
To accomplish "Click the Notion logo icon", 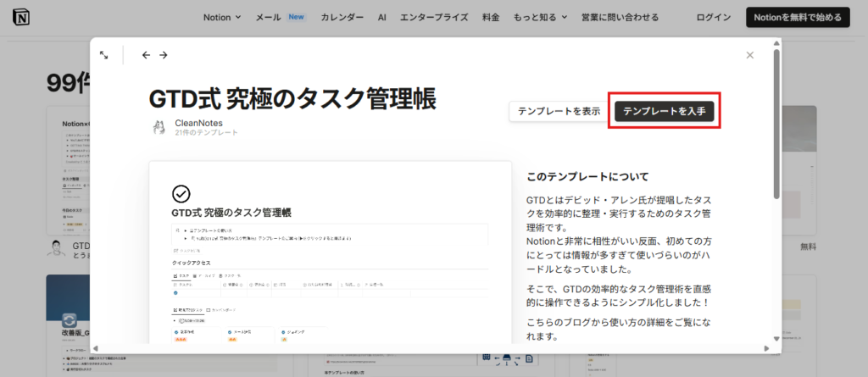I will point(21,17).
